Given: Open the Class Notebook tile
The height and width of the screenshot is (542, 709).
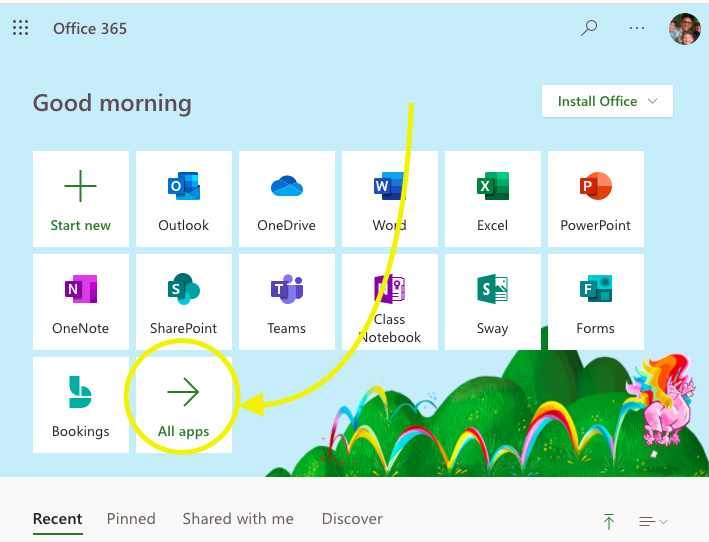Looking at the screenshot, I should pos(390,302).
